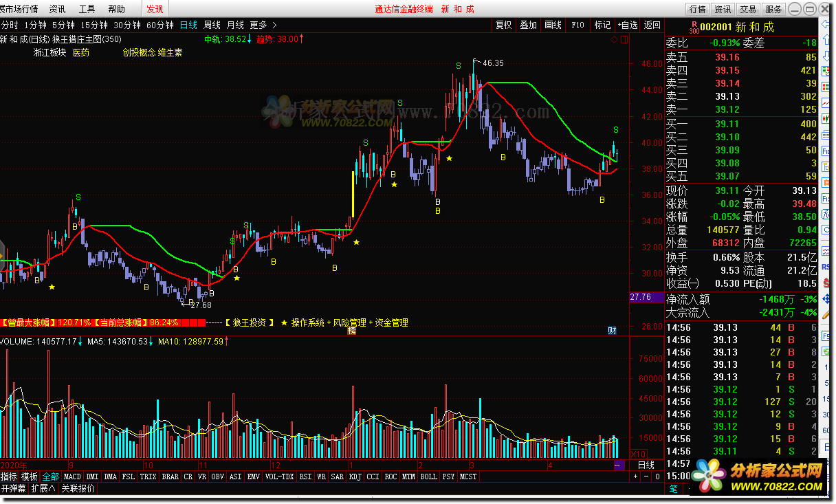Open the 工具 menu
The image size is (836, 504).
pyautogui.click(x=87, y=9)
